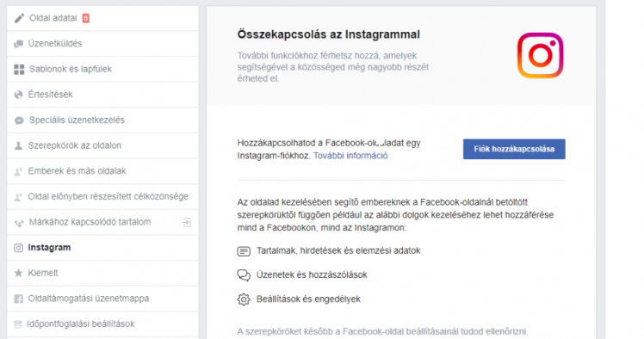The image size is (644, 339).
Task: Click the paragraph starting Az oldalad kezelésében
Action: point(395,214)
